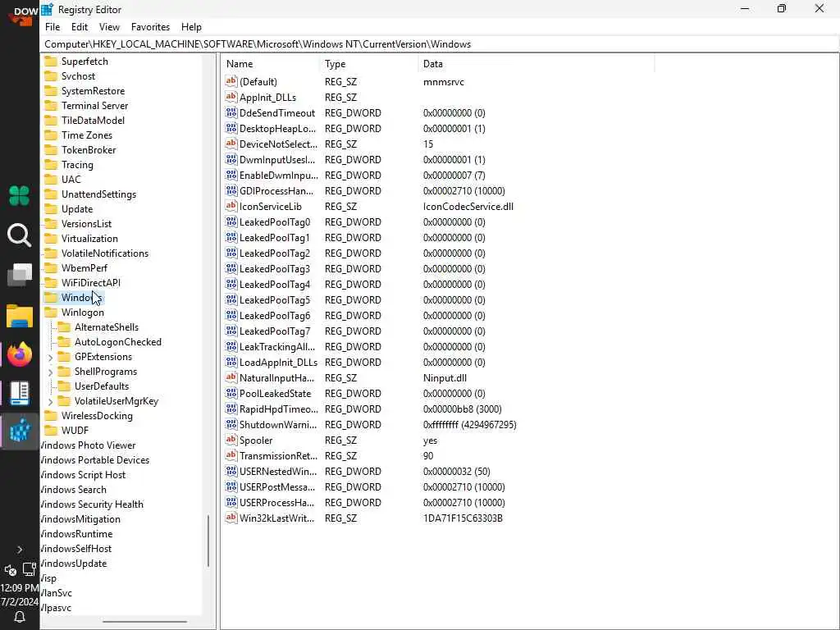Click the Winlogon folder icon

click(x=51, y=313)
